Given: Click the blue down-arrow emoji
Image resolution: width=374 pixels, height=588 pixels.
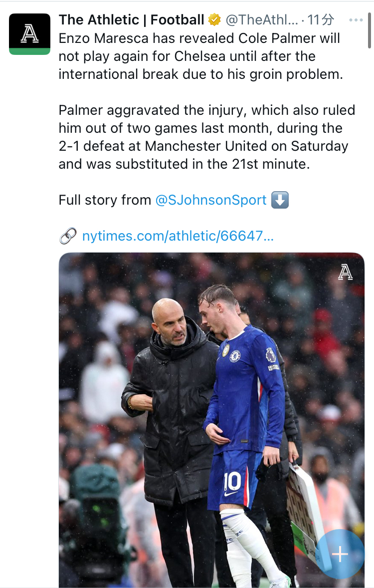Looking at the screenshot, I should (x=280, y=200).
